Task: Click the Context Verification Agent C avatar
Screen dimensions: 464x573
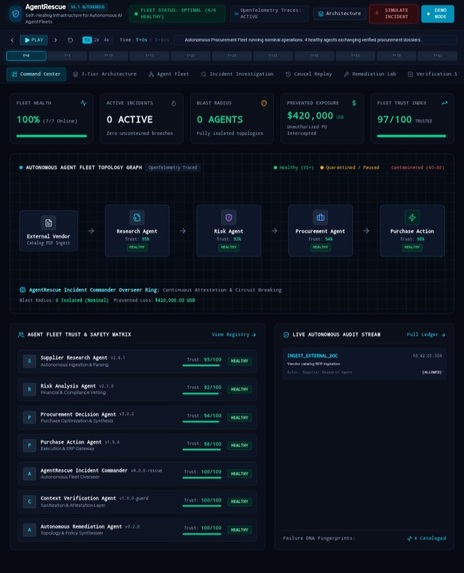Action: 29,501
